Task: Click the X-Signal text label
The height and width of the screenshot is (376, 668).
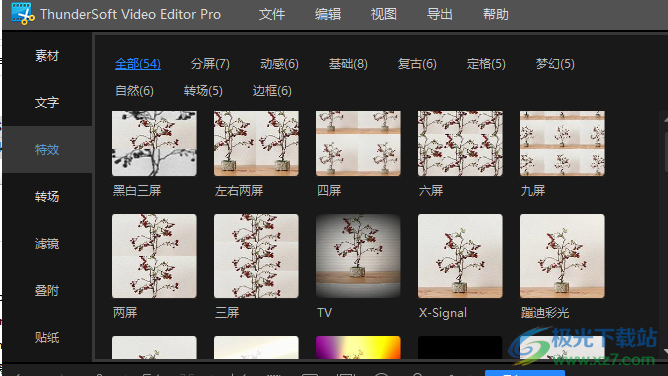Action: (443, 313)
